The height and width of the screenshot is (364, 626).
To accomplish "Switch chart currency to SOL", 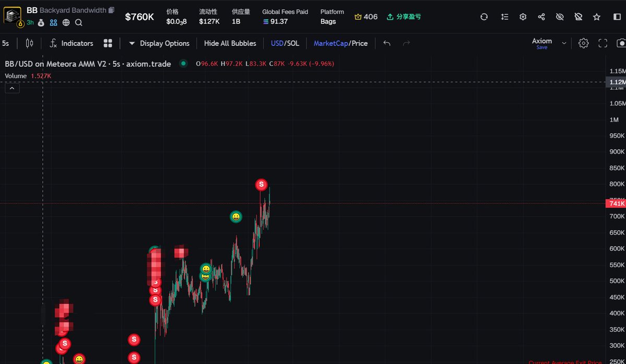I will point(293,43).
